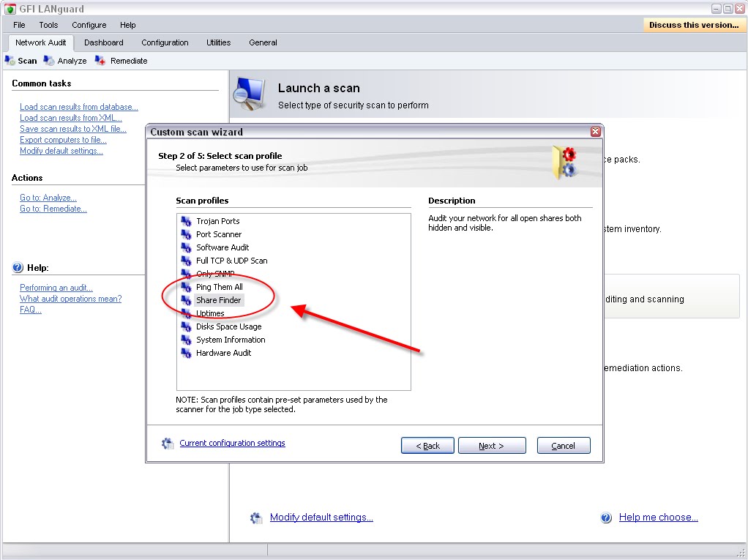Click the Launch a scan monitor icon
This screenshot has height=560, width=748.
tap(250, 94)
